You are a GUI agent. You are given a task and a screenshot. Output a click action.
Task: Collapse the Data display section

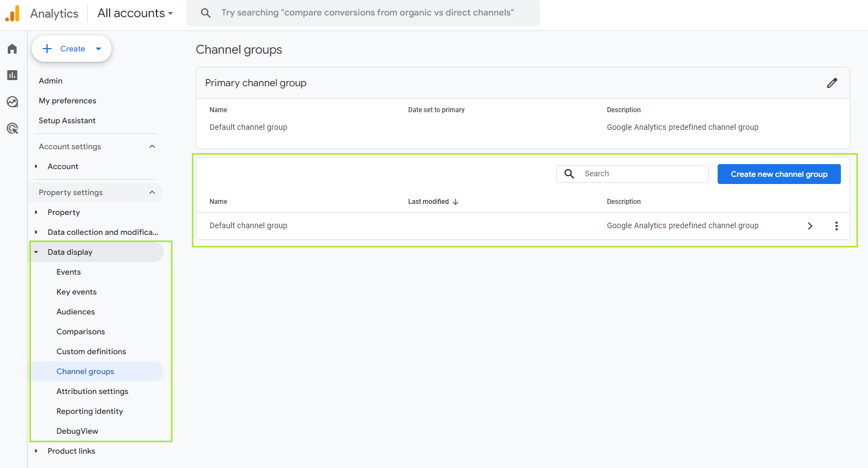36,252
